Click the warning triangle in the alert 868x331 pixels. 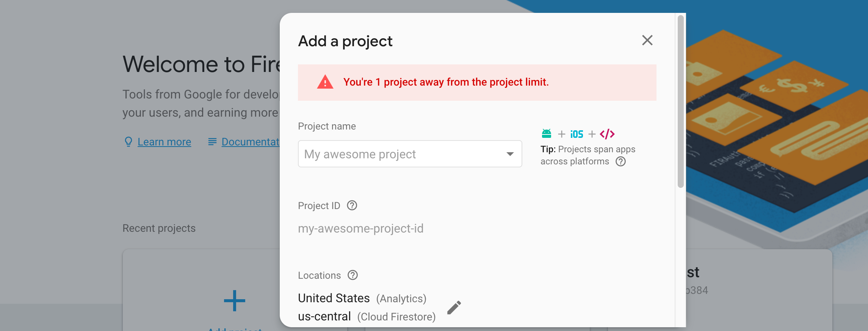pyautogui.click(x=324, y=82)
